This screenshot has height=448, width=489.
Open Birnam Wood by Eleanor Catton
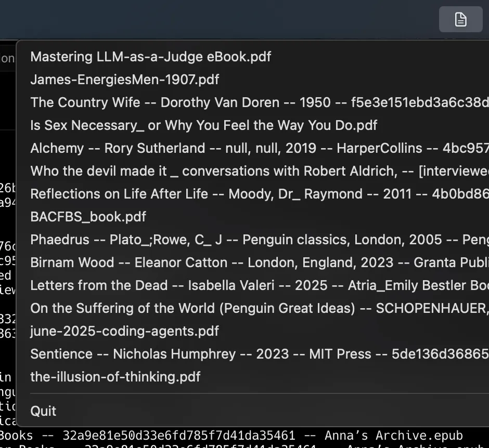click(x=253, y=262)
